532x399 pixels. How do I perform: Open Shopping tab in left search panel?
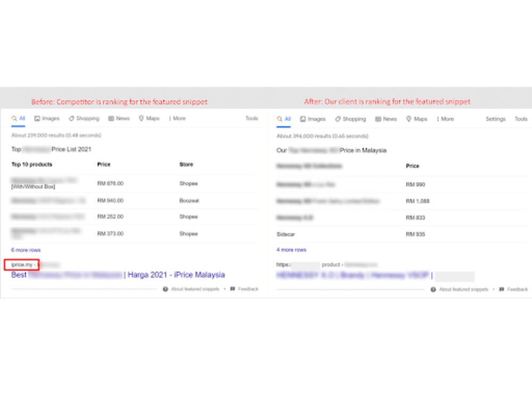click(84, 119)
